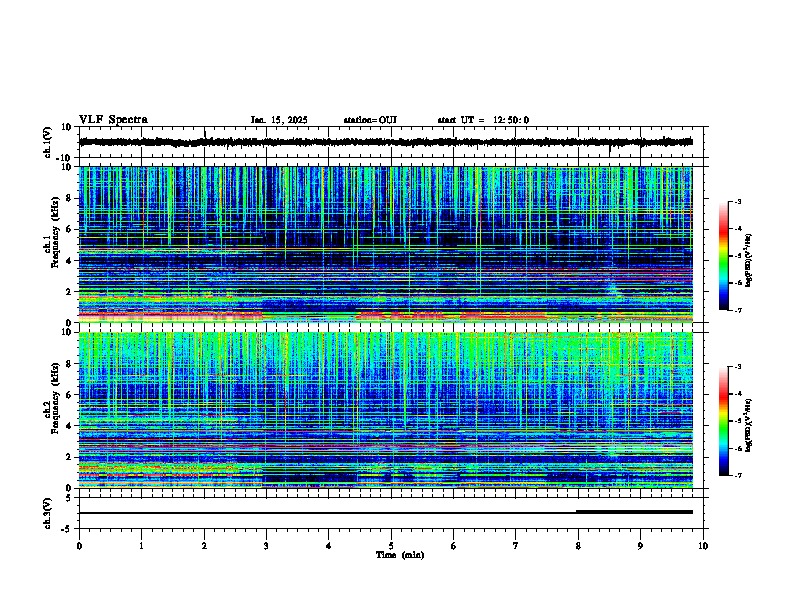
Task: Click time-axis tick label "6"
Action: 453,546
